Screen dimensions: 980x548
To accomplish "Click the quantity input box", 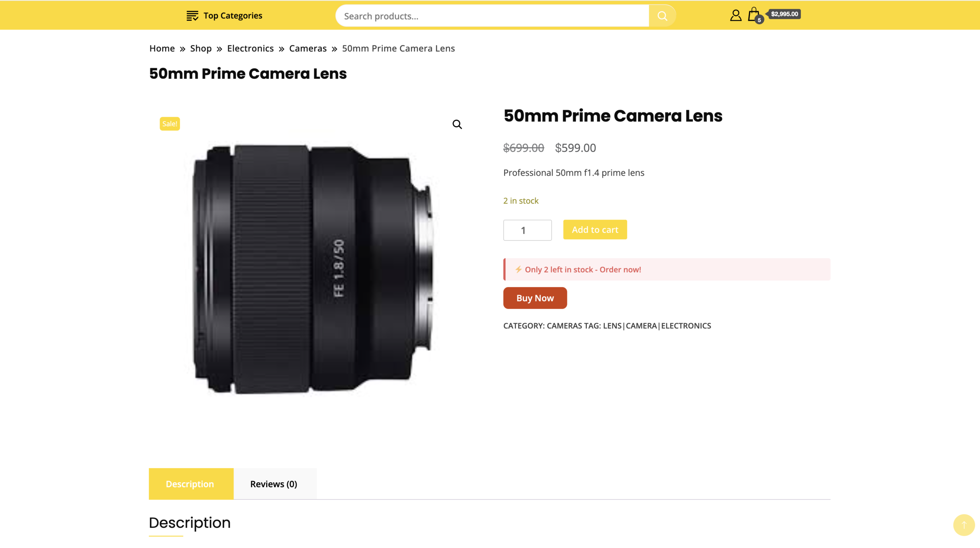I will pos(527,230).
